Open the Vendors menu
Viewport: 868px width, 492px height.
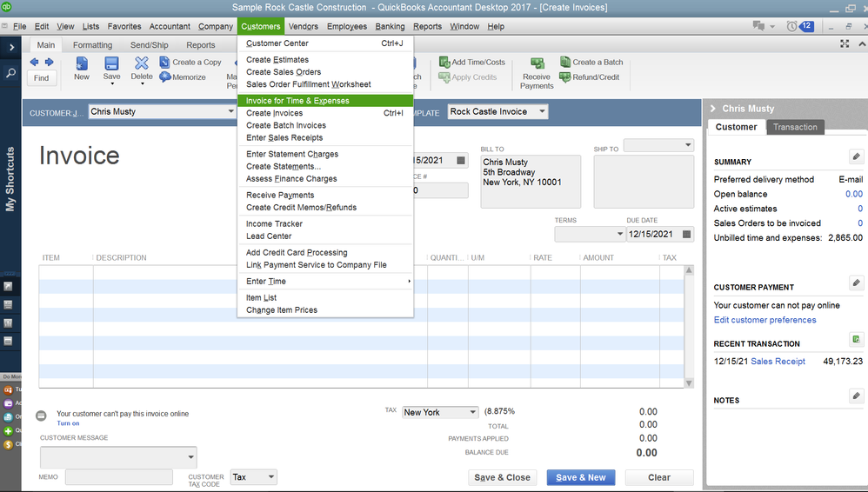pyautogui.click(x=304, y=26)
